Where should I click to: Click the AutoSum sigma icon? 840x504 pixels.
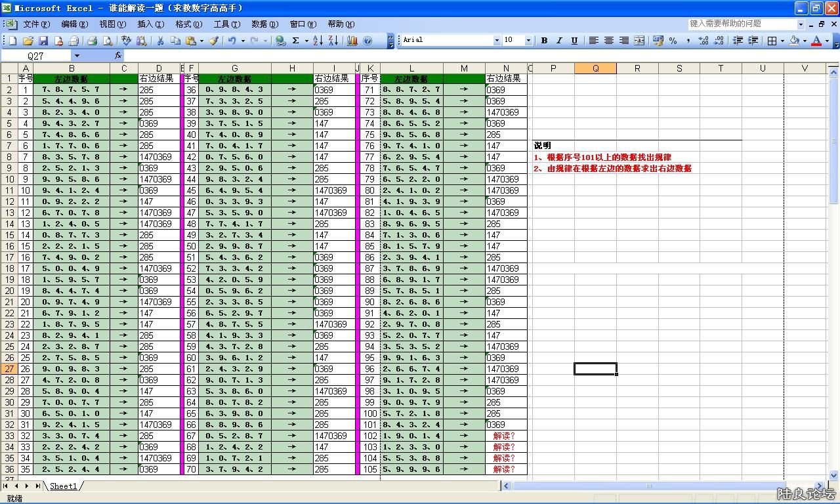coord(296,41)
